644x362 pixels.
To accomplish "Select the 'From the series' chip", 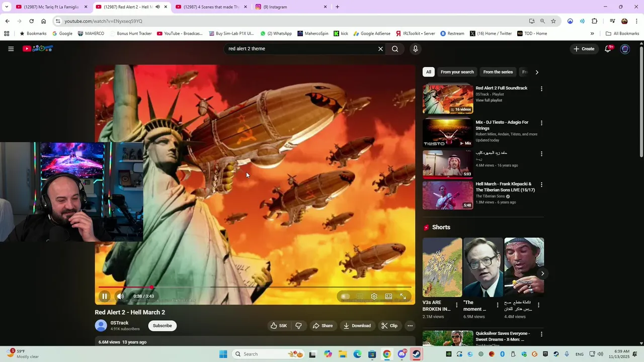I will pos(498,72).
